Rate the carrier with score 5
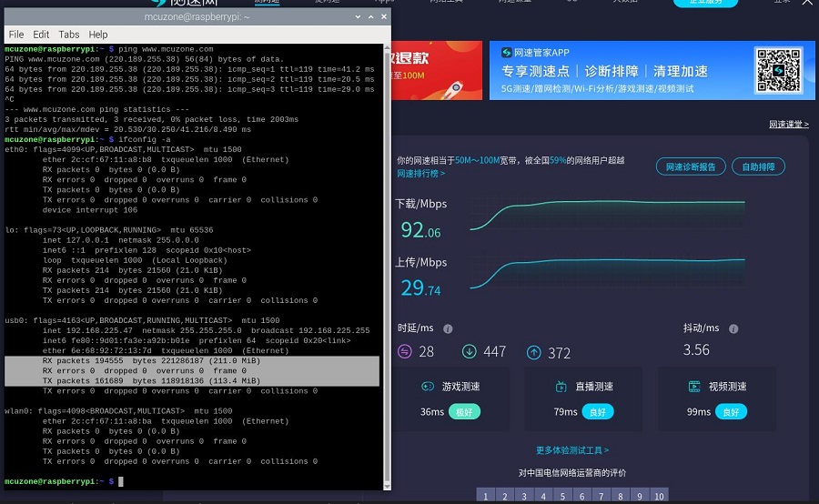 pyautogui.click(x=562, y=496)
